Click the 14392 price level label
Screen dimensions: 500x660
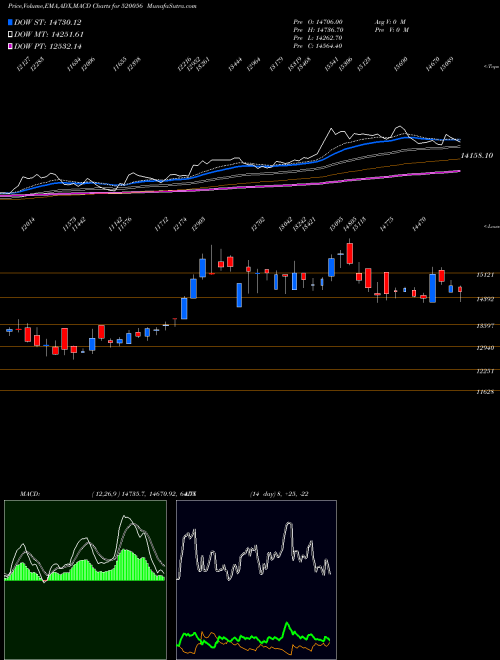click(x=484, y=299)
